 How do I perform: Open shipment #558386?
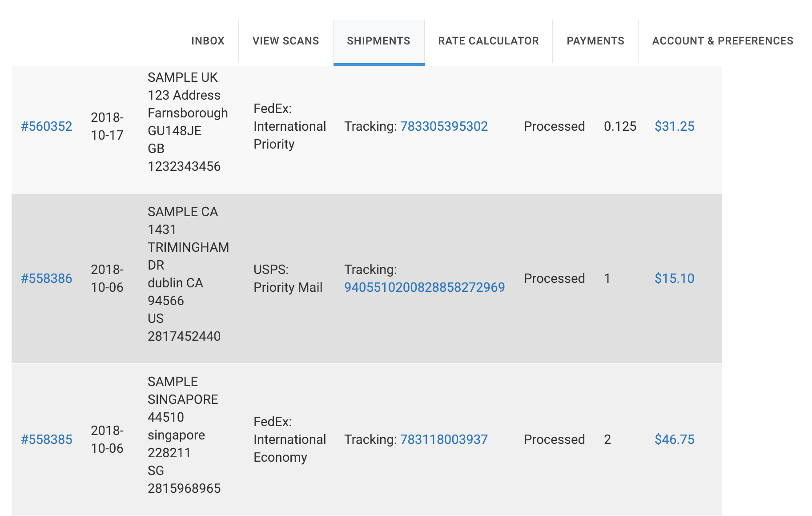tap(46, 278)
